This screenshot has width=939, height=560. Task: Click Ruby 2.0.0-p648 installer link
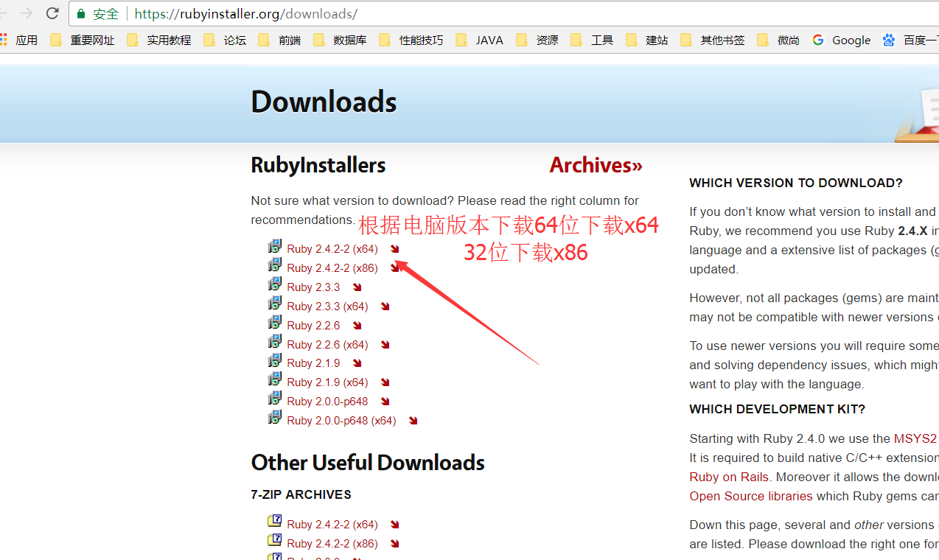(327, 402)
